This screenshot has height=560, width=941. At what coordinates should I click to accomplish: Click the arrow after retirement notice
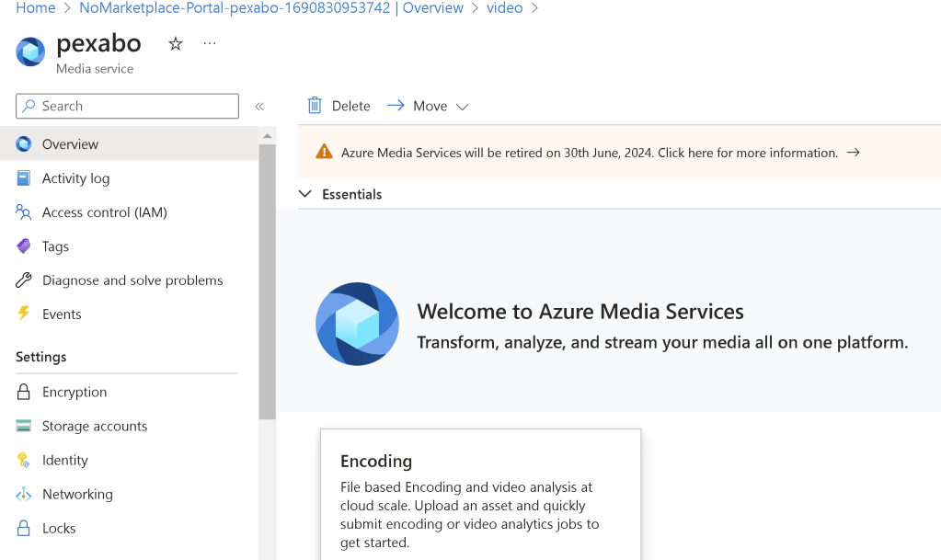(854, 153)
